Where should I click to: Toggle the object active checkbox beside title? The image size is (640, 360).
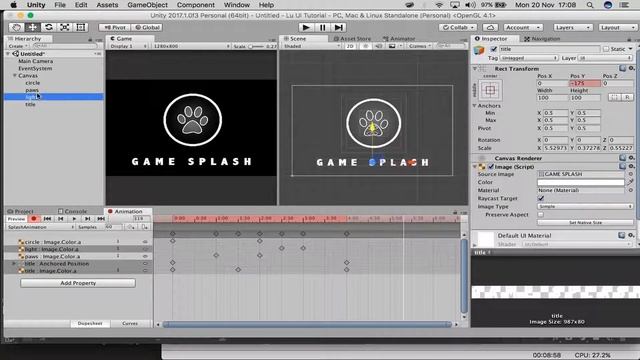click(x=494, y=49)
